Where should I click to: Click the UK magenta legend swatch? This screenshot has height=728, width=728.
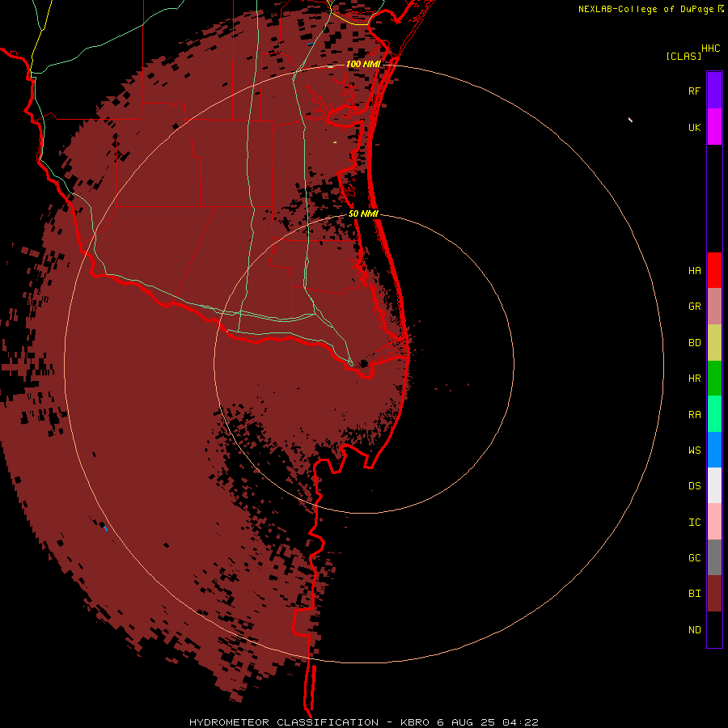[x=714, y=126]
